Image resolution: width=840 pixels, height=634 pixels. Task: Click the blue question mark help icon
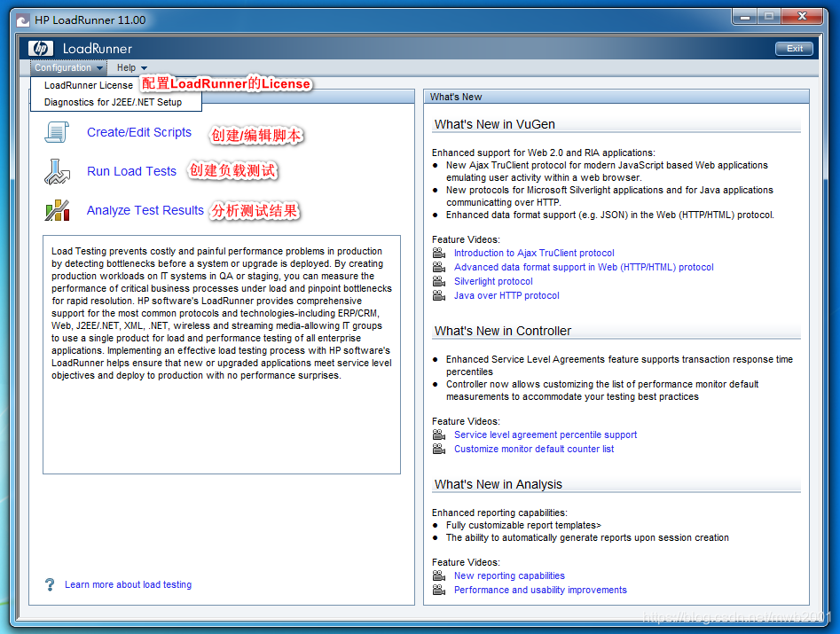[50, 584]
